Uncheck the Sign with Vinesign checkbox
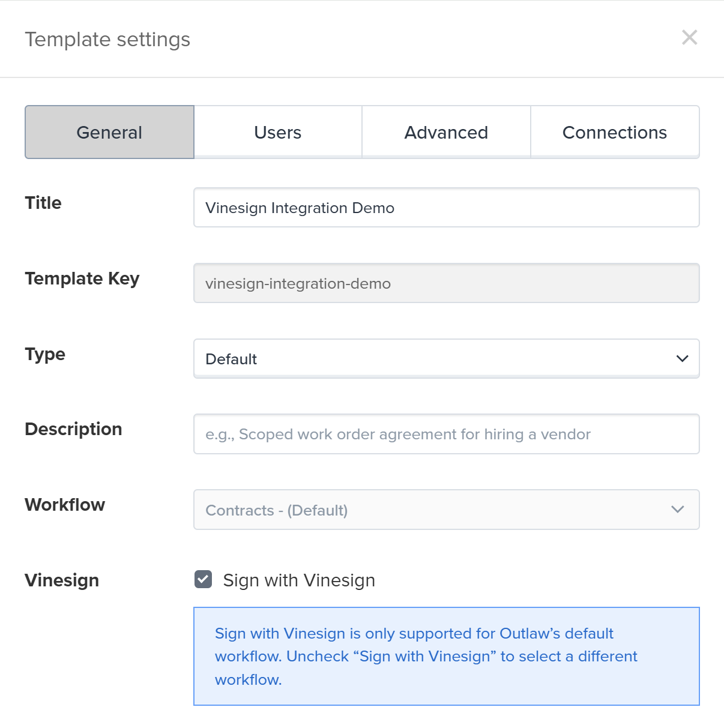 tap(204, 580)
